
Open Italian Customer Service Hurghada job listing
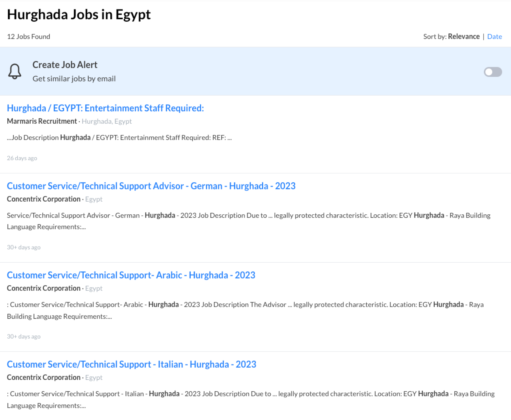point(131,364)
